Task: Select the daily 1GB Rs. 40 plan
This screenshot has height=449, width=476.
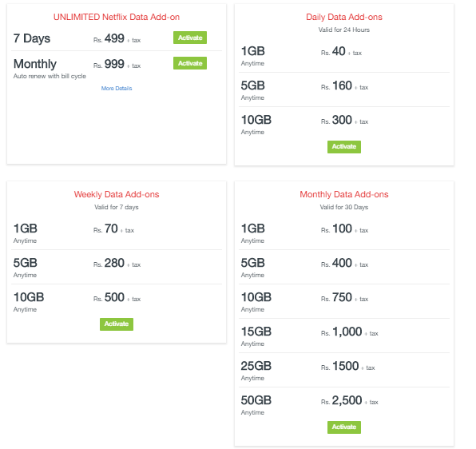Action: coord(344,56)
